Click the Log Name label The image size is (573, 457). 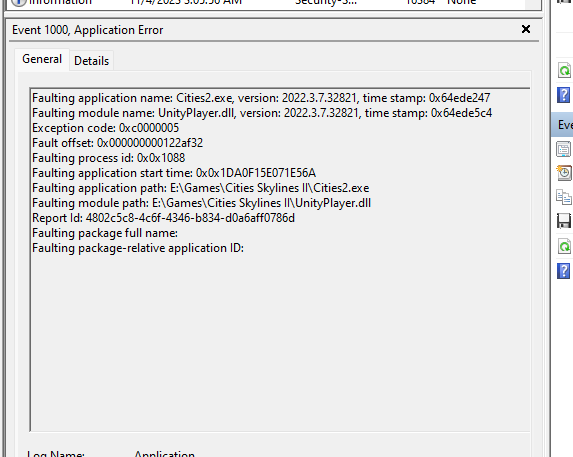click(56, 454)
